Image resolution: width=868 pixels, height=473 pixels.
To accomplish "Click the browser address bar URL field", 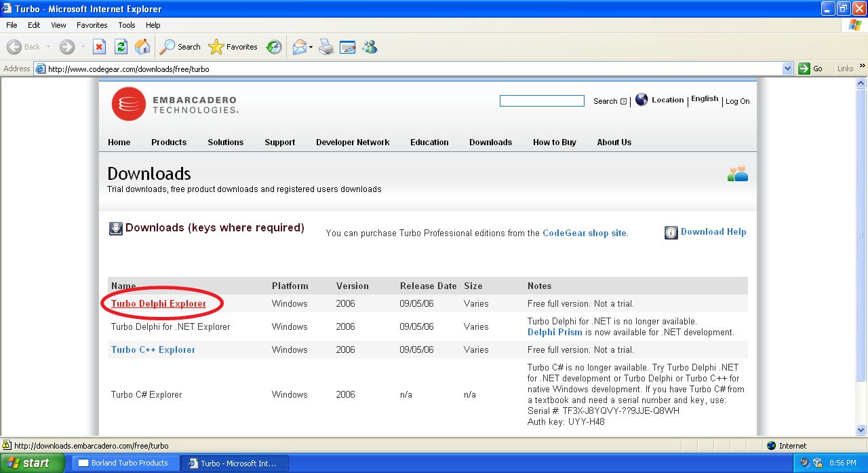I will point(414,69).
